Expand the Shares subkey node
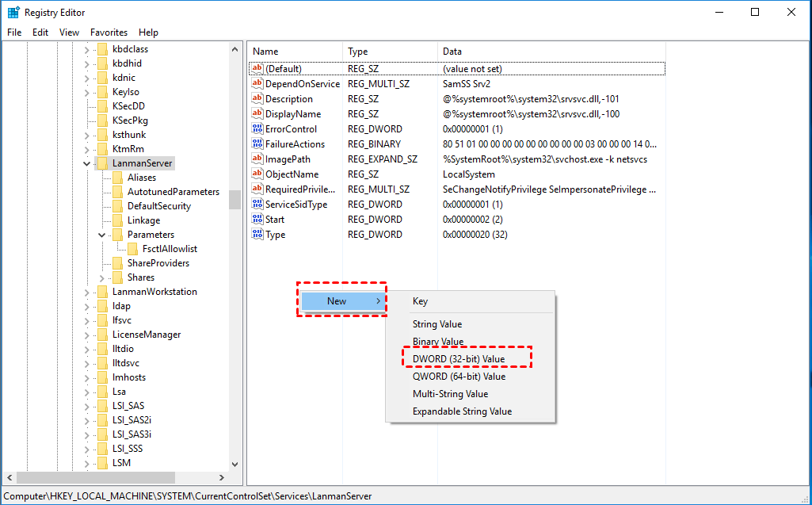The height and width of the screenshot is (505, 812). [x=102, y=278]
